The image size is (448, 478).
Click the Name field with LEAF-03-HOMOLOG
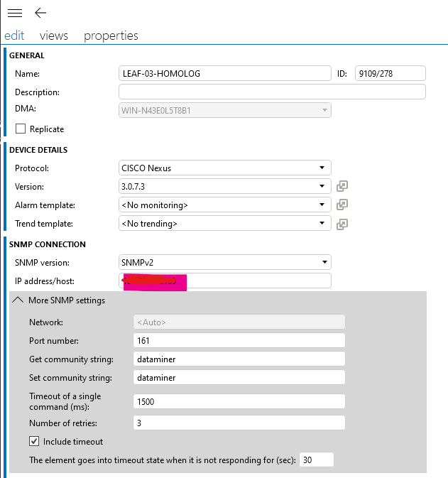click(224, 73)
